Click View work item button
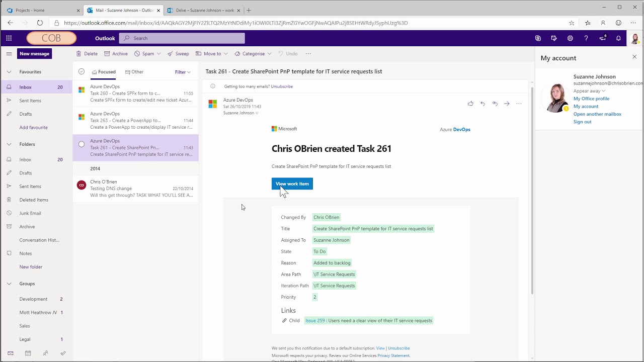The image size is (644, 362). tap(292, 184)
